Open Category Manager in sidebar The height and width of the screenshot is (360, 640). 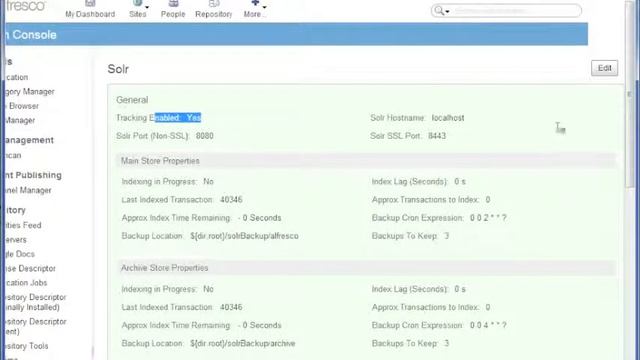[30, 91]
